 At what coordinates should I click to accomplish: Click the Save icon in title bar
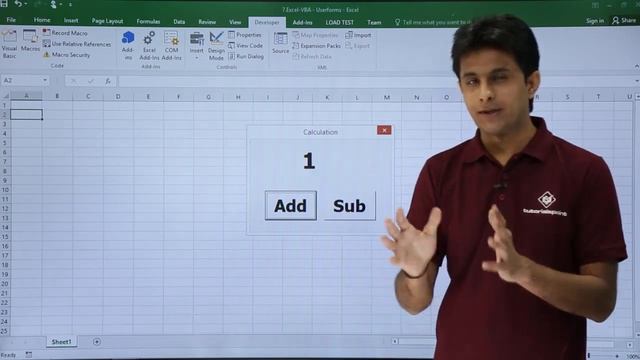pos(4,4)
